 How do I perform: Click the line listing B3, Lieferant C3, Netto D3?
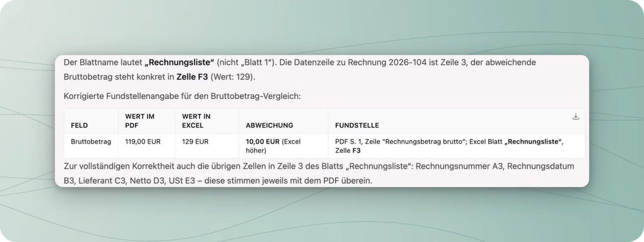click(x=218, y=181)
